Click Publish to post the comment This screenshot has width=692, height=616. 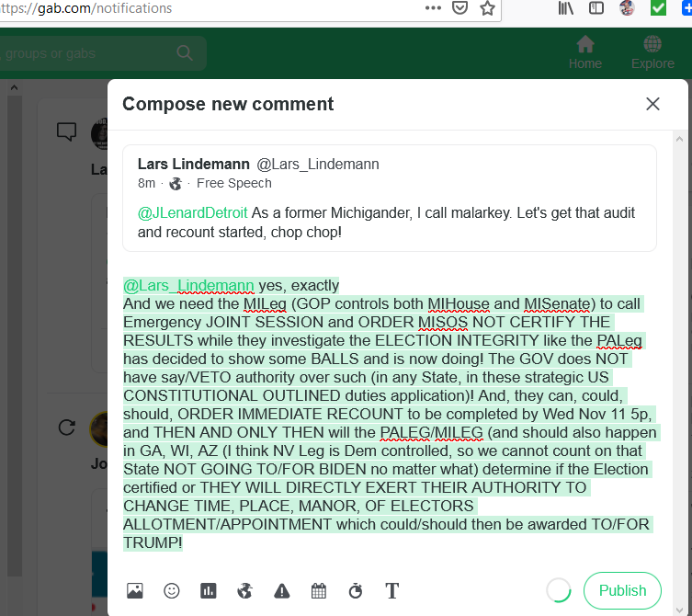tap(622, 590)
